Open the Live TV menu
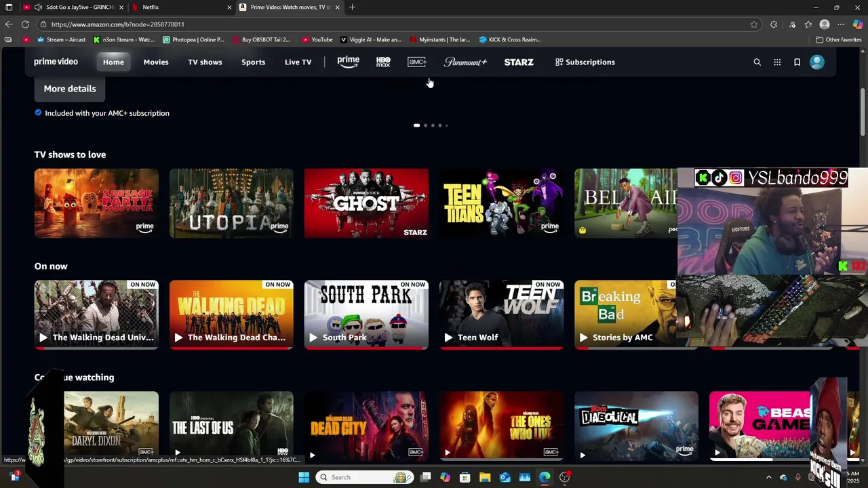The width and height of the screenshot is (868, 488). 298,62
